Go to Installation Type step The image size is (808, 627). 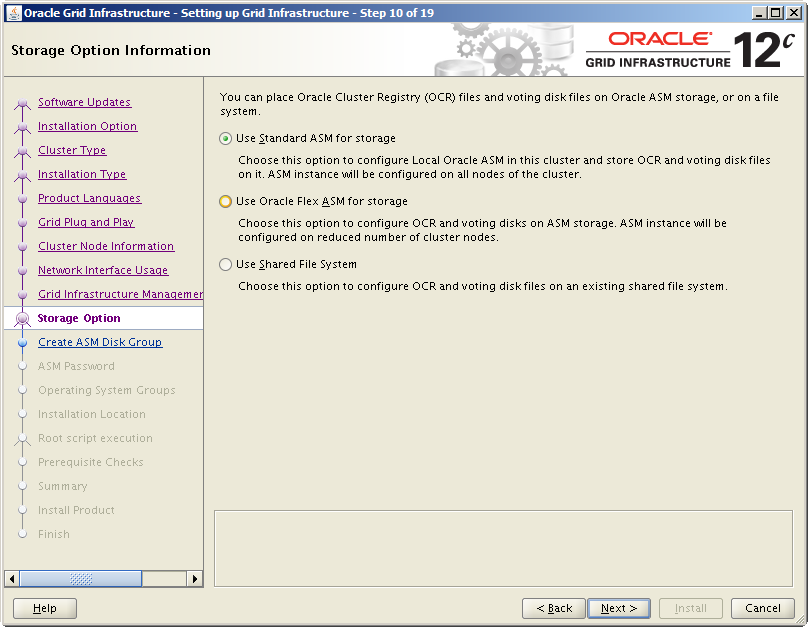[x=82, y=174]
